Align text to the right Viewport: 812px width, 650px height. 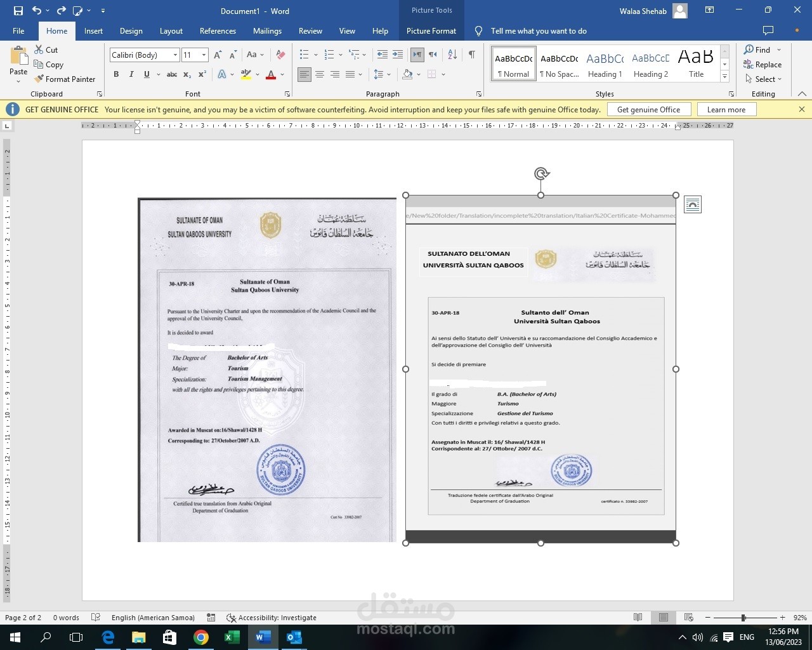tap(335, 74)
